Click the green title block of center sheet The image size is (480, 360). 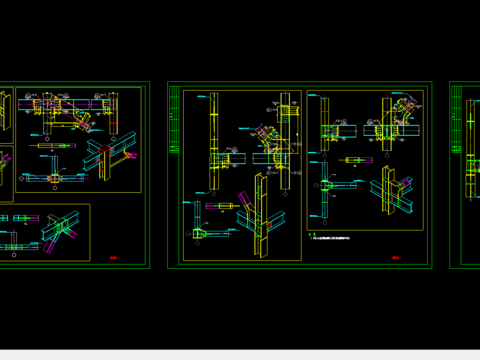(x=174, y=120)
